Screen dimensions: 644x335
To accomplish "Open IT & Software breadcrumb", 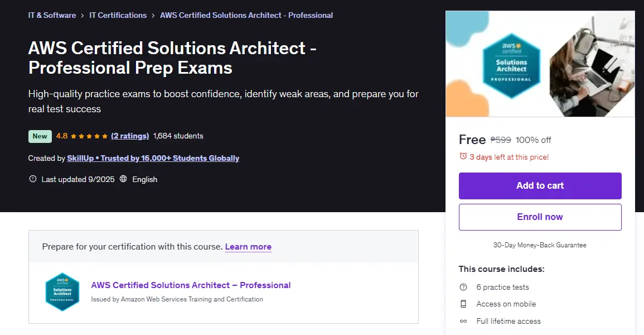I will point(52,15).
